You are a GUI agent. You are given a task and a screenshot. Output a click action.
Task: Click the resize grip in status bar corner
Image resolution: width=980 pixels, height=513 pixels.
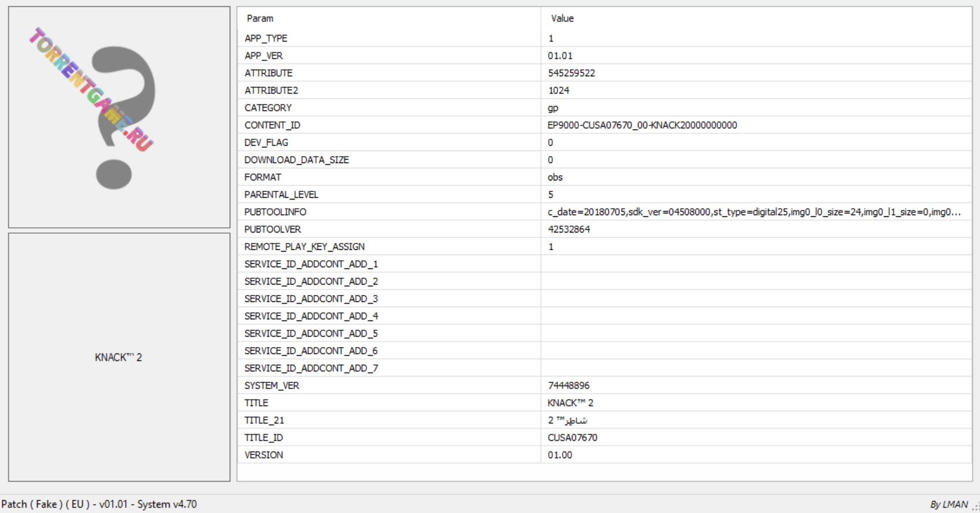(x=975, y=507)
